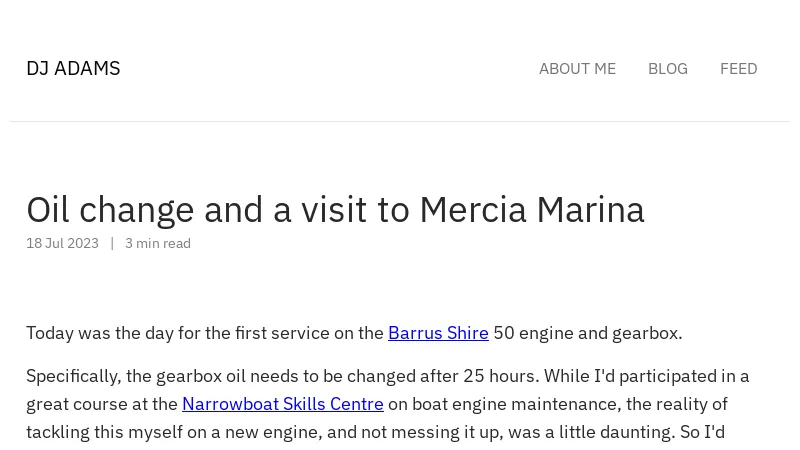Screen dimensions: 800x450
Task: Click the 3 min read label
Action: (x=158, y=243)
